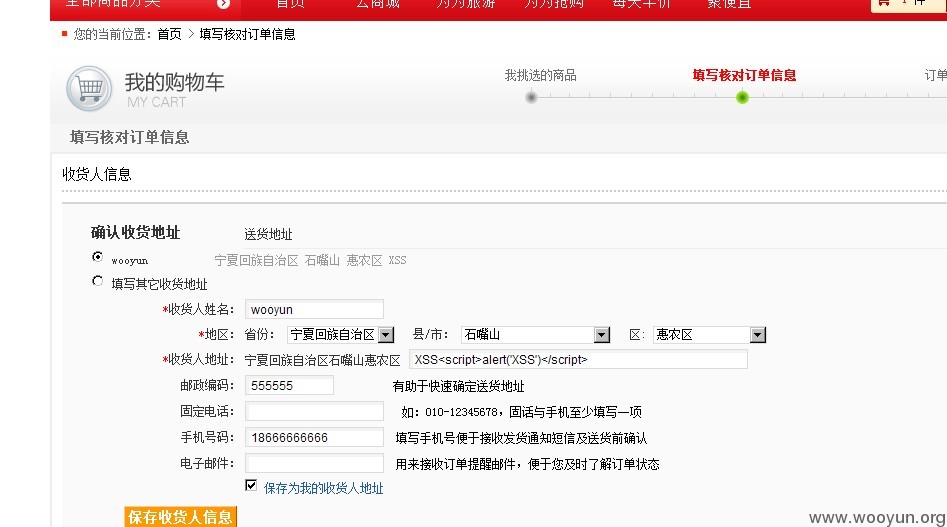Click the 填写核对订单信息 section heading below the cart
Screen dimensions: 947x527
(129, 138)
